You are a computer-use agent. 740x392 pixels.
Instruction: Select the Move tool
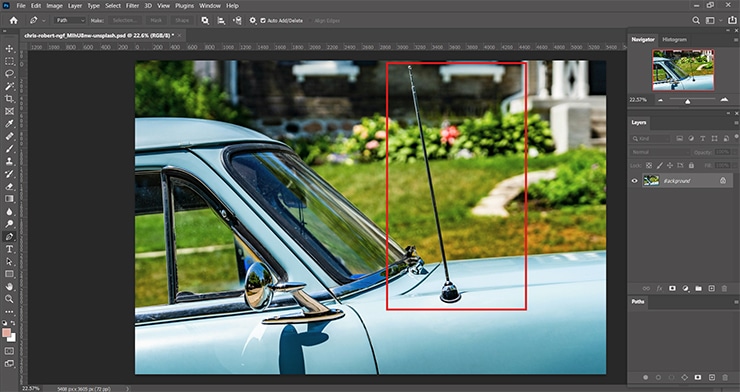[9, 49]
